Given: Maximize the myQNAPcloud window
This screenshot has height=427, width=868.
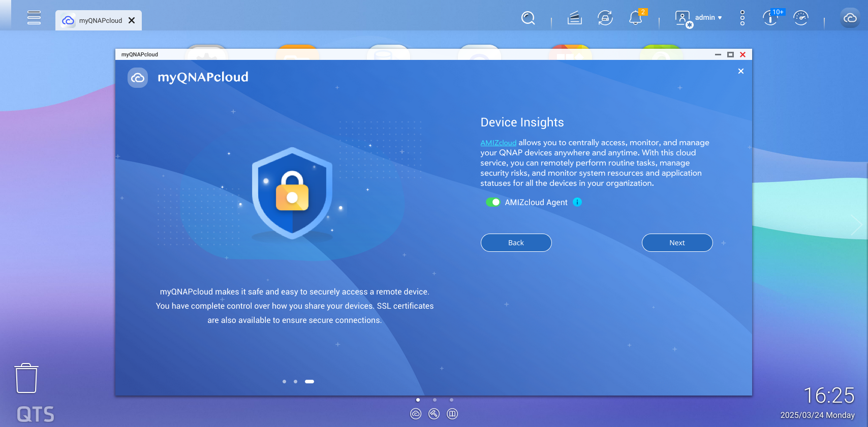Looking at the screenshot, I should coord(730,54).
